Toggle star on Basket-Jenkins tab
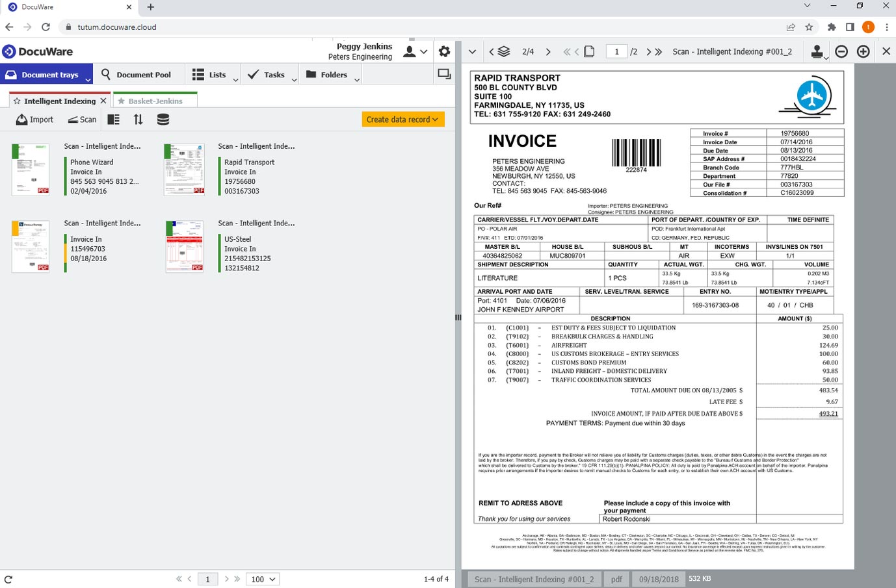The width and height of the screenshot is (896, 588). pyautogui.click(x=121, y=101)
